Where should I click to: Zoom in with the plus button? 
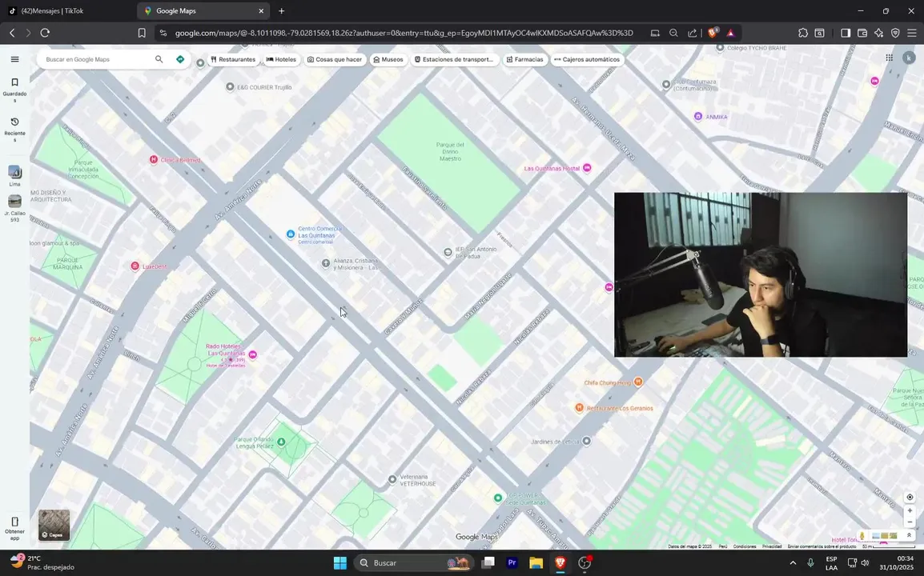point(910,510)
